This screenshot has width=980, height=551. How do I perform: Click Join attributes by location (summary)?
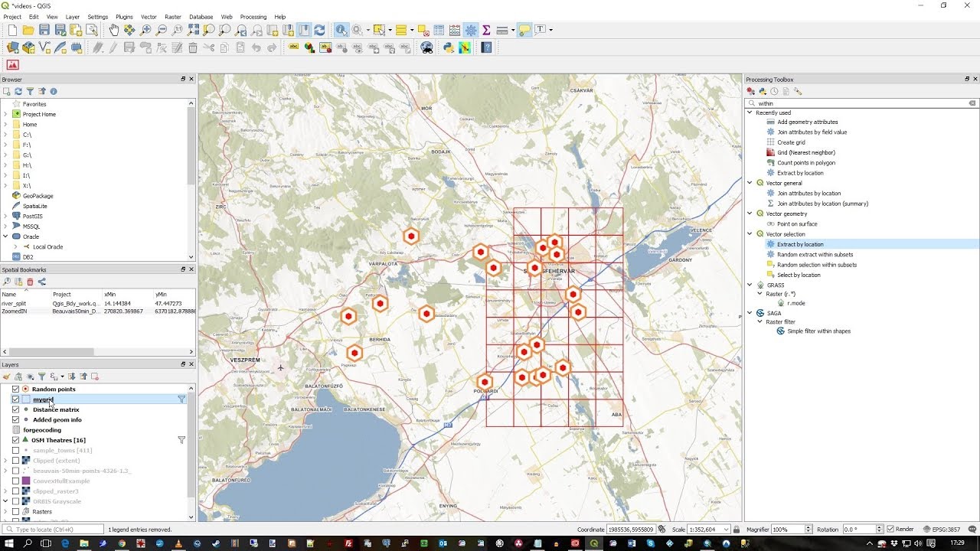[x=822, y=204]
